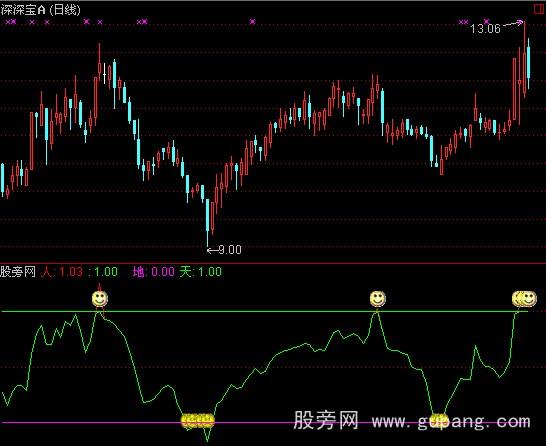Click the first yellow coin buy signal cluster

pos(198,421)
